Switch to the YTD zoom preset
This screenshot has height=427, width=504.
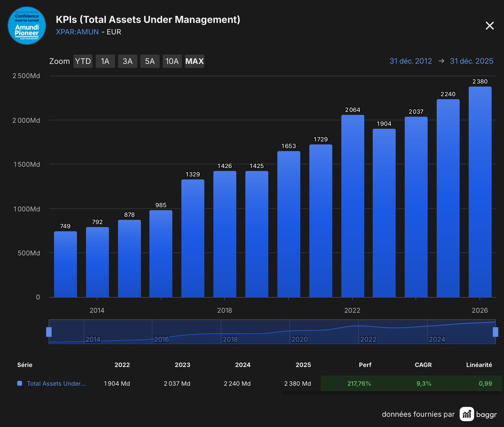[x=83, y=61]
